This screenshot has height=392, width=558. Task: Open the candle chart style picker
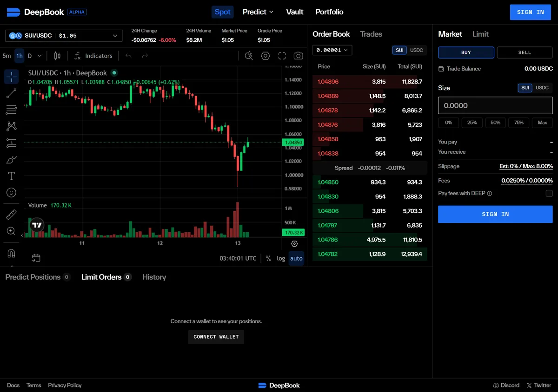pyautogui.click(x=57, y=56)
